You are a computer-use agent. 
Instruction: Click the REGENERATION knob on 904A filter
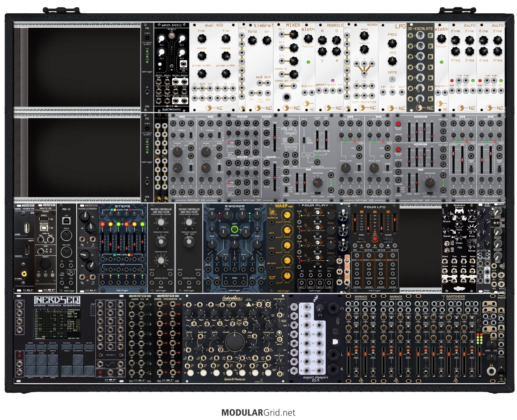click(x=161, y=260)
